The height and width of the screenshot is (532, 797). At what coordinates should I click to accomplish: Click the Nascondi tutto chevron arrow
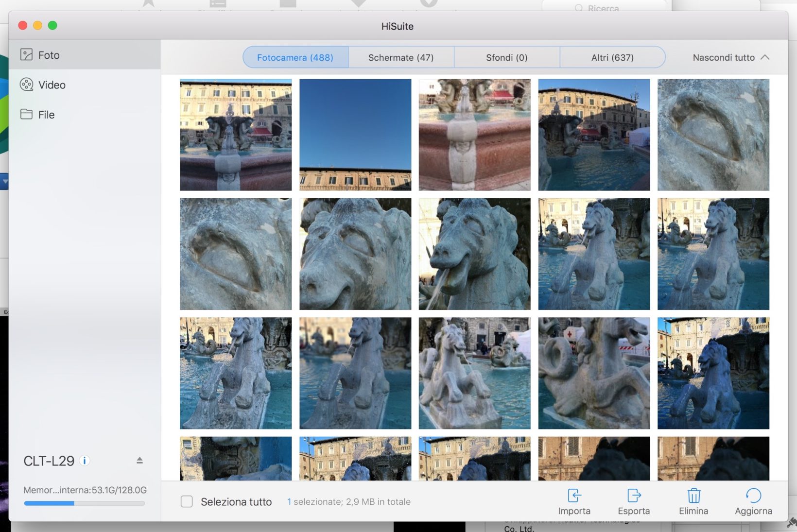(765, 57)
